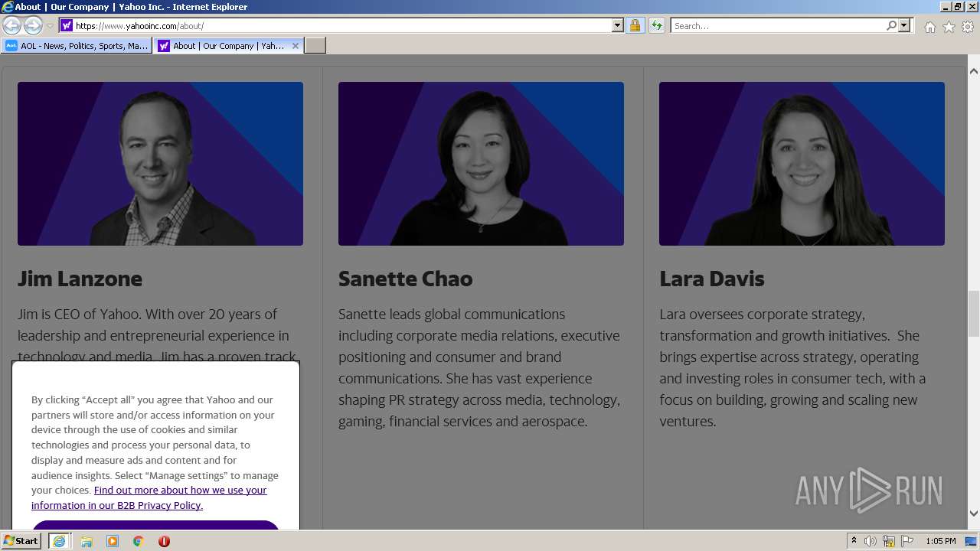Open the search provider dropdown arrow

pyautogui.click(x=904, y=25)
